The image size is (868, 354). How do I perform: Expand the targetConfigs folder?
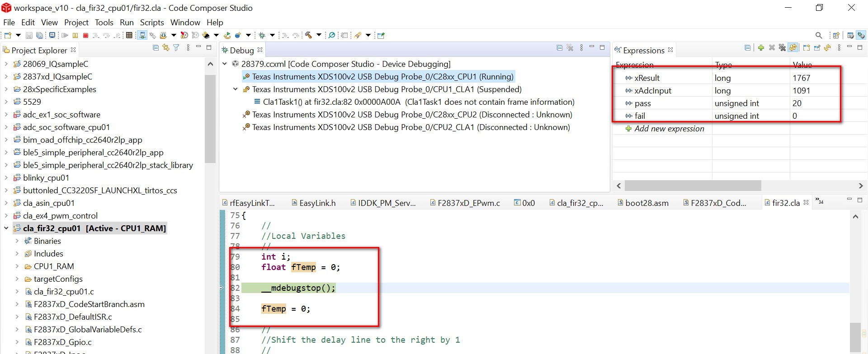(17, 279)
